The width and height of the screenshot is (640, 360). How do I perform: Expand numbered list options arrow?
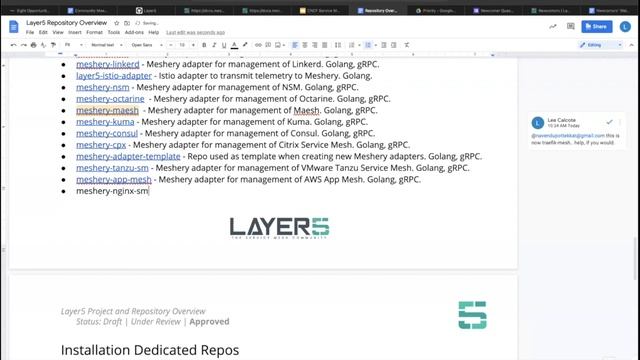[x=359, y=45]
